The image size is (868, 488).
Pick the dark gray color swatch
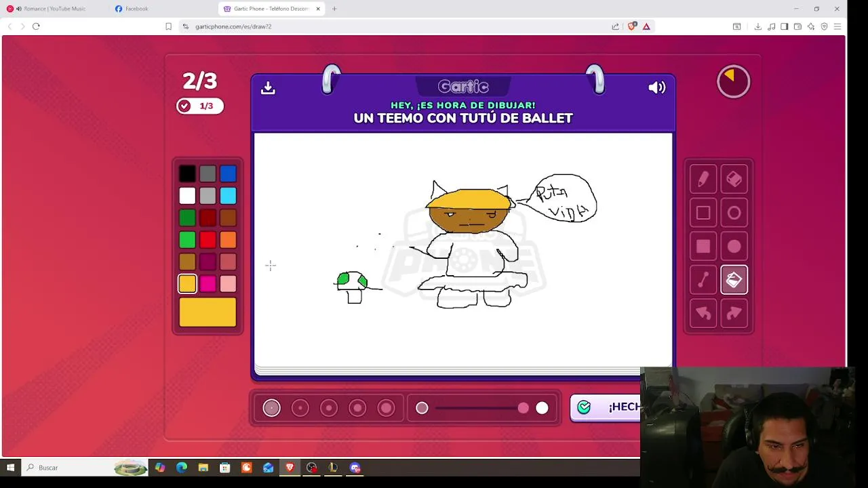point(208,174)
